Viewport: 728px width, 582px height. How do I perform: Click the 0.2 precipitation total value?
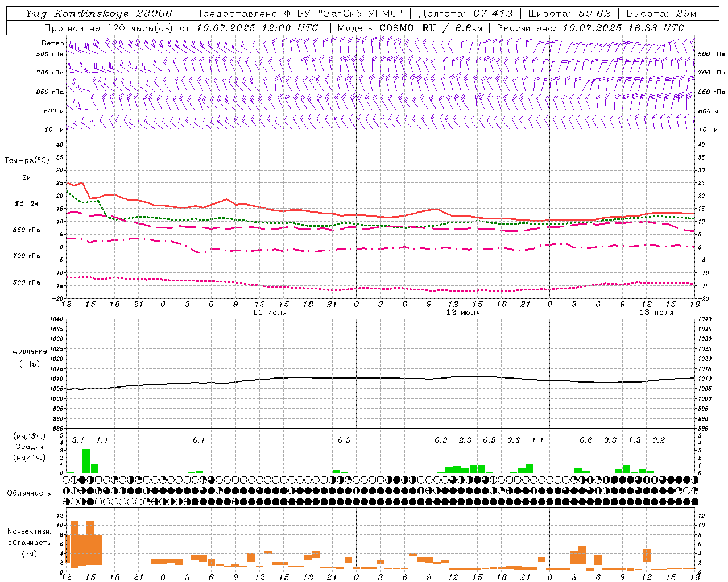[x=659, y=440]
